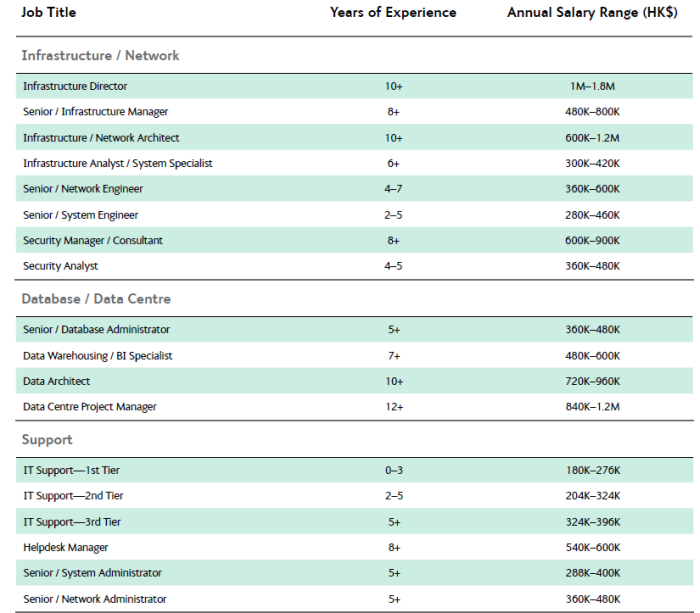Select the '280K–460K' salary value
This screenshot has height=613, width=700.
[592, 215]
